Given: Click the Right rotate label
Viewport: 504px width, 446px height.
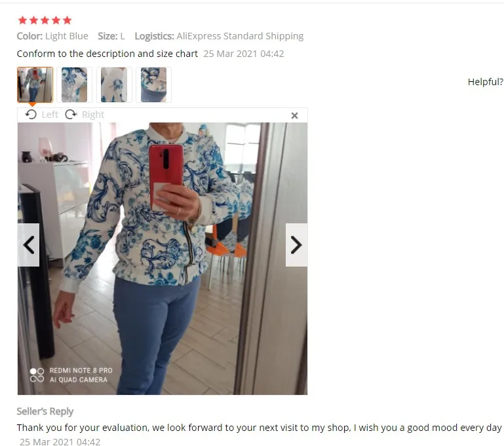Looking at the screenshot, I should (93, 115).
